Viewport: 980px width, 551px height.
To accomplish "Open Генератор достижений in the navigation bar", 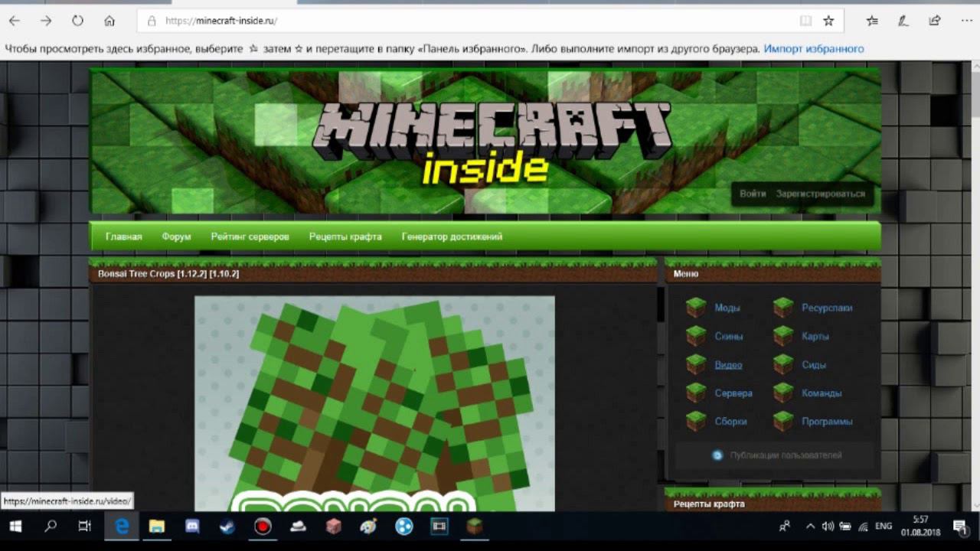I will click(452, 236).
